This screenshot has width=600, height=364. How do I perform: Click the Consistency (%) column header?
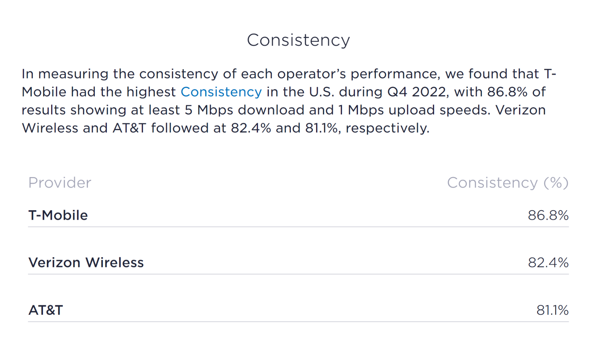coord(508,183)
